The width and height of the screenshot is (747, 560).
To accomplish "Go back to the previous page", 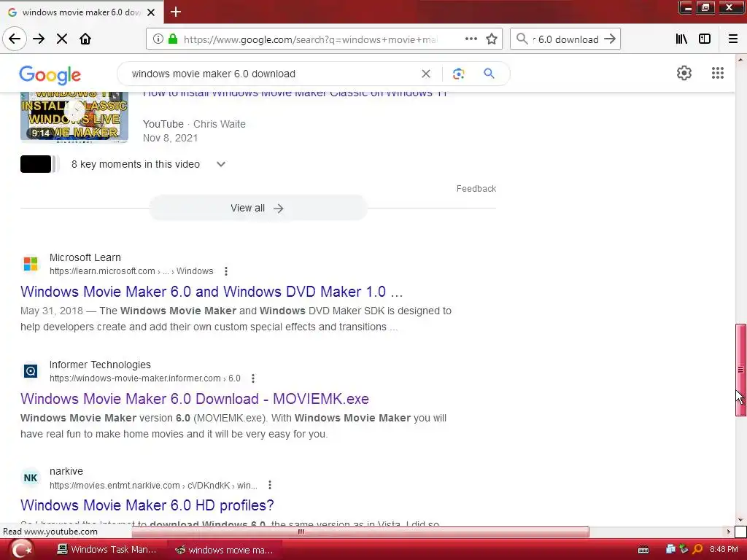I will 15,39.
